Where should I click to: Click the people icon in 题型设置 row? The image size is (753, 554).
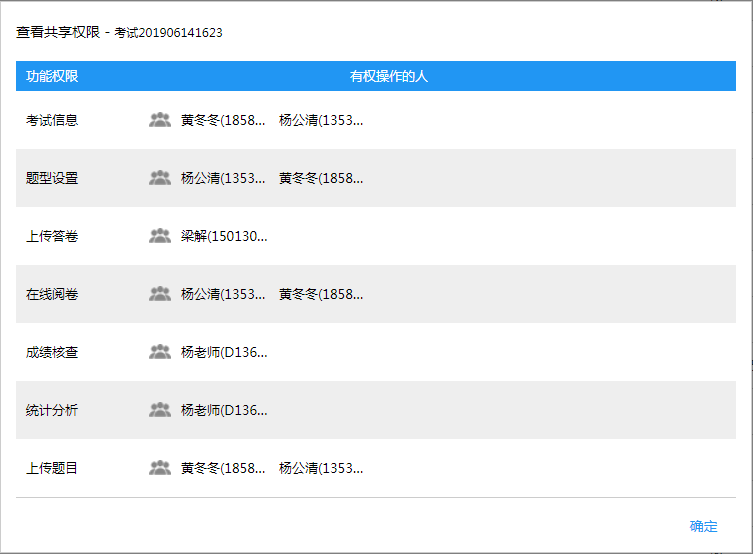[x=160, y=178]
